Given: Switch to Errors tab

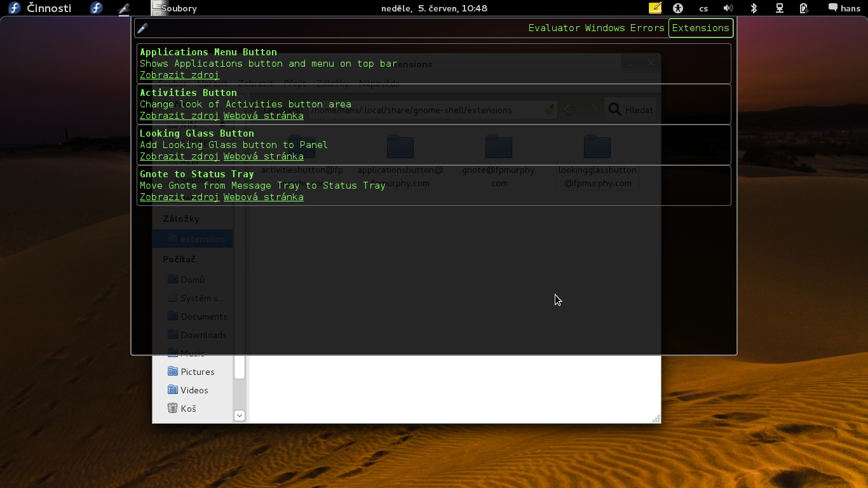Looking at the screenshot, I should 647,28.
